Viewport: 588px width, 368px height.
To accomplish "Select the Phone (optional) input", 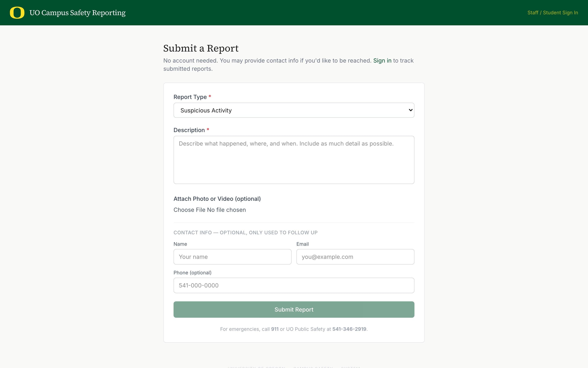I will [x=294, y=285].
